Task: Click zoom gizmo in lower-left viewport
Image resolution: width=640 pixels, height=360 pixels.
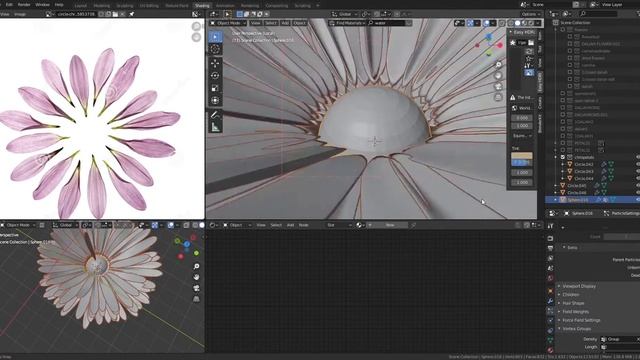Action: [196, 267]
